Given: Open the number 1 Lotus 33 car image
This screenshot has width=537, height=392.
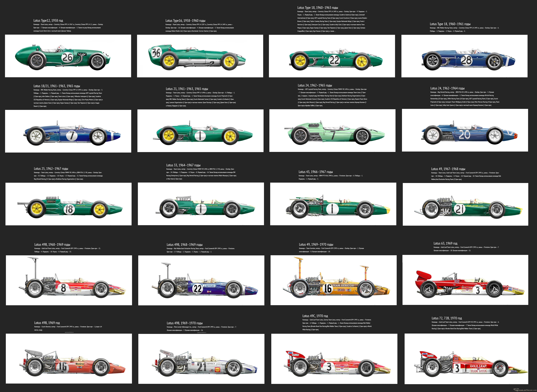Looking at the screenshot, I should click(x=201, y=204).
